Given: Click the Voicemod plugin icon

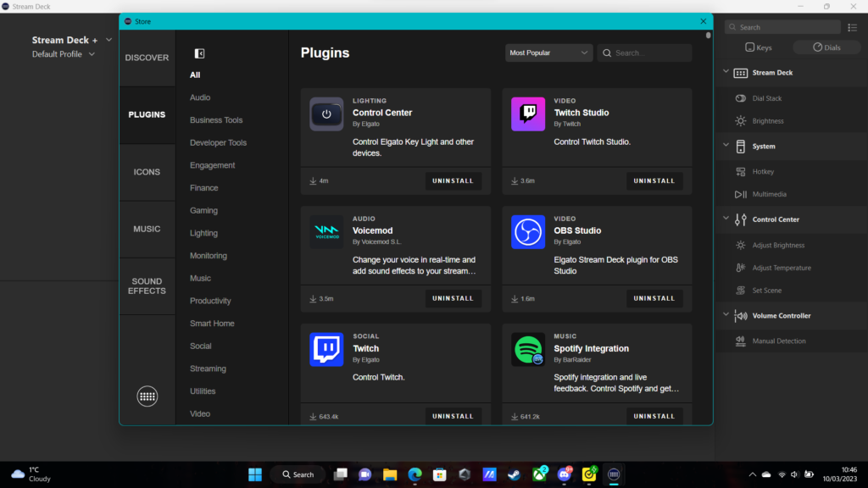Looking at the screenshot, I should (326, 232).
